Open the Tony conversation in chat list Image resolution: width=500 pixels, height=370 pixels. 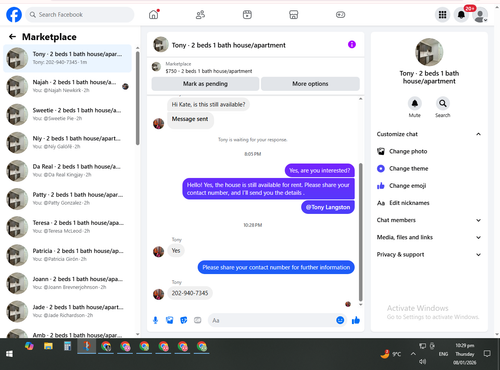tap(67, 58)
